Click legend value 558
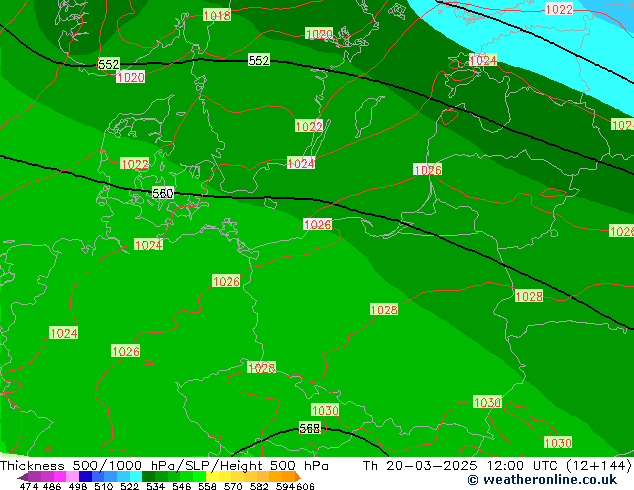 207,486
